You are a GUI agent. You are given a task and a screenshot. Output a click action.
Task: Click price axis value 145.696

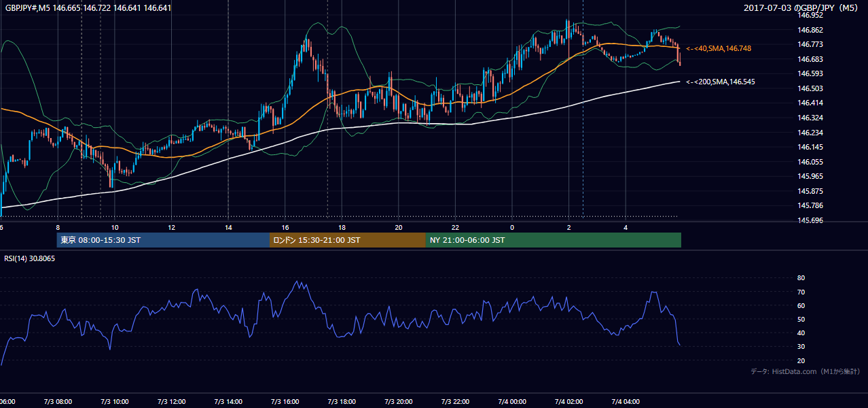(810, 220)
